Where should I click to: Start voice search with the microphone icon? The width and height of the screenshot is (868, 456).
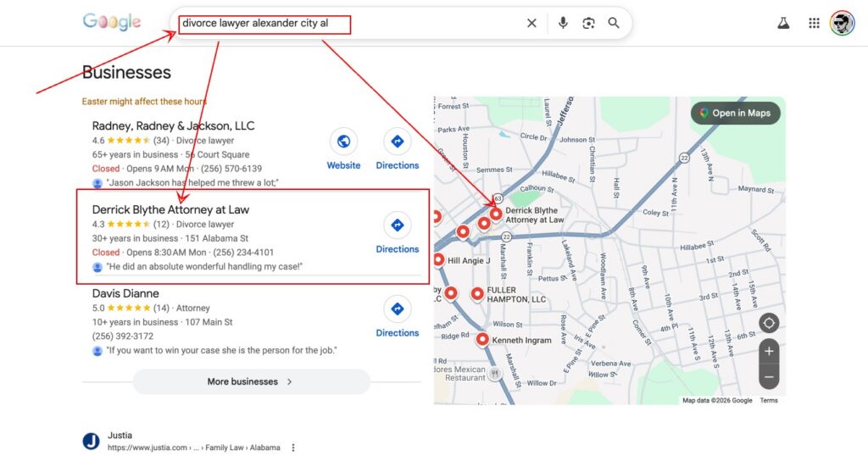[563, 23]
